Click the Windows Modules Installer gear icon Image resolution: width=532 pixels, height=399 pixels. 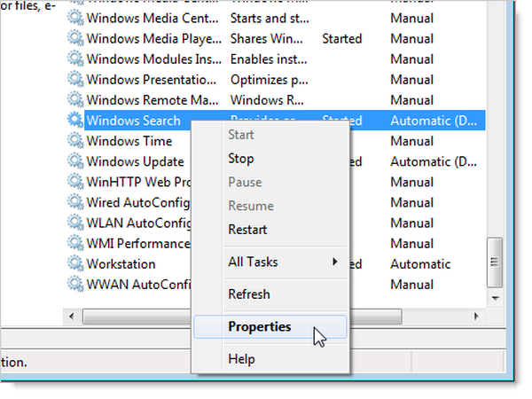(x=74, y=59)
